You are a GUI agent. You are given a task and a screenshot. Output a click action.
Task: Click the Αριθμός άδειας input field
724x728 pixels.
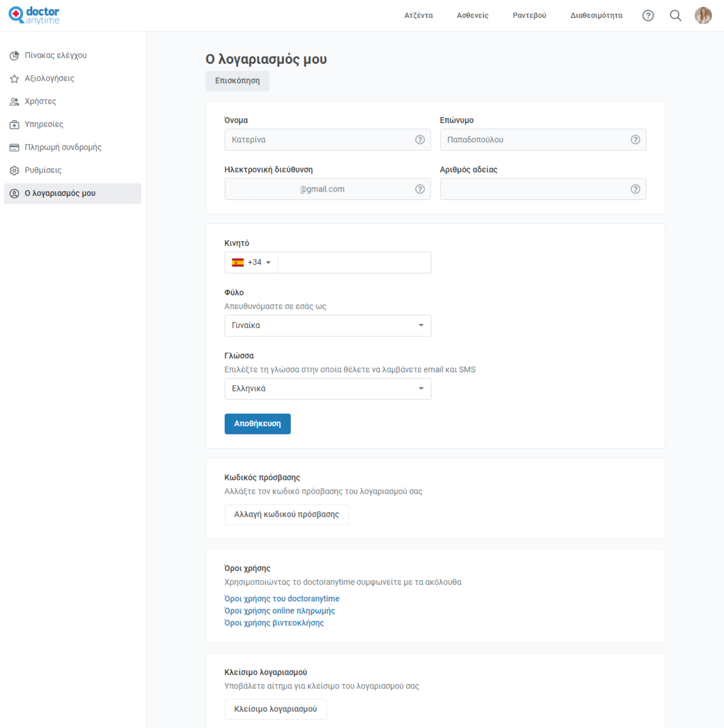pos(543,189)
